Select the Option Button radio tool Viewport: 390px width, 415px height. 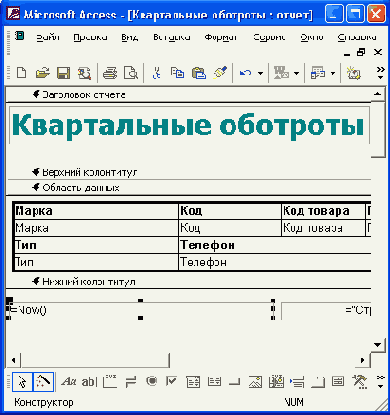pyautogui.click(x=152, y=381)
